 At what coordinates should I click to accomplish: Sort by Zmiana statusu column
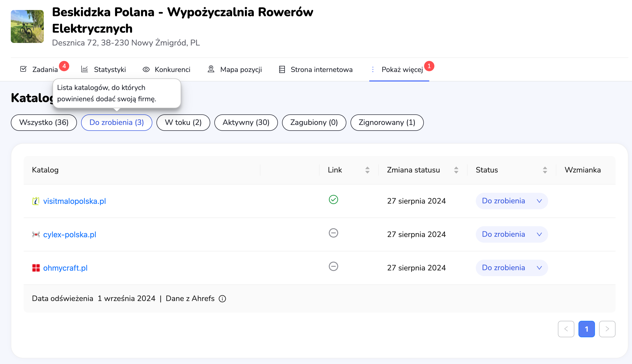click(x=456, y=170)
